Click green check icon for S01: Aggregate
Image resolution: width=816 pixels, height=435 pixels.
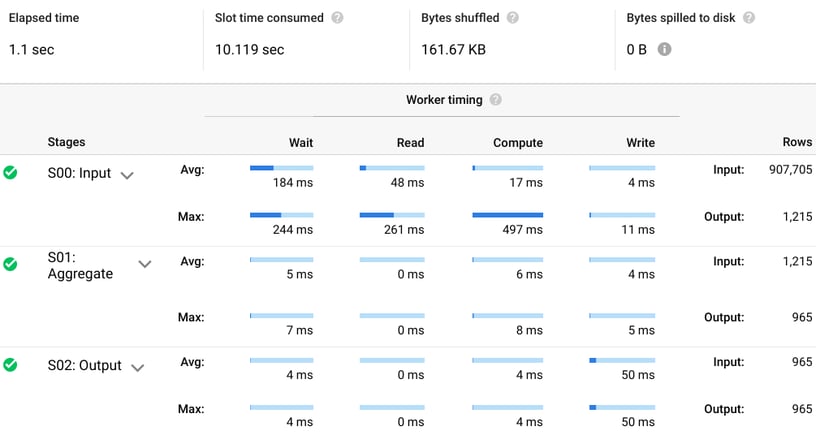[x=10, y=264]
